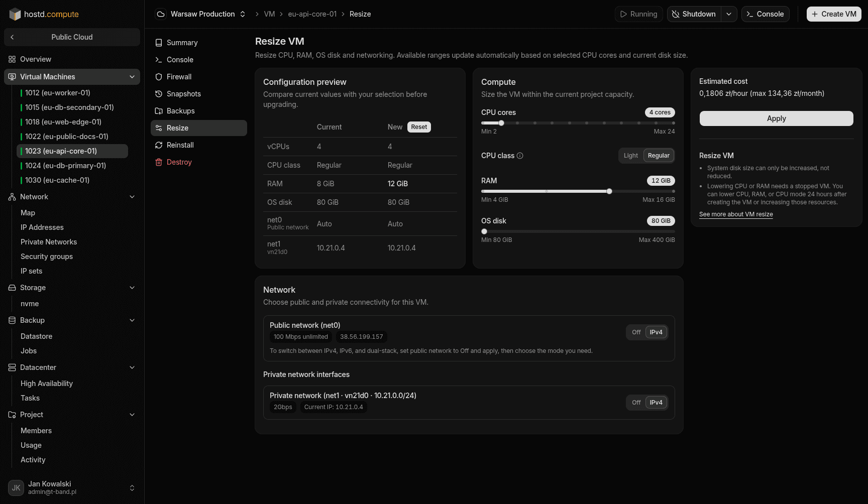
Task: Open See more about VM resize link
Action: (x=736, y=214)
